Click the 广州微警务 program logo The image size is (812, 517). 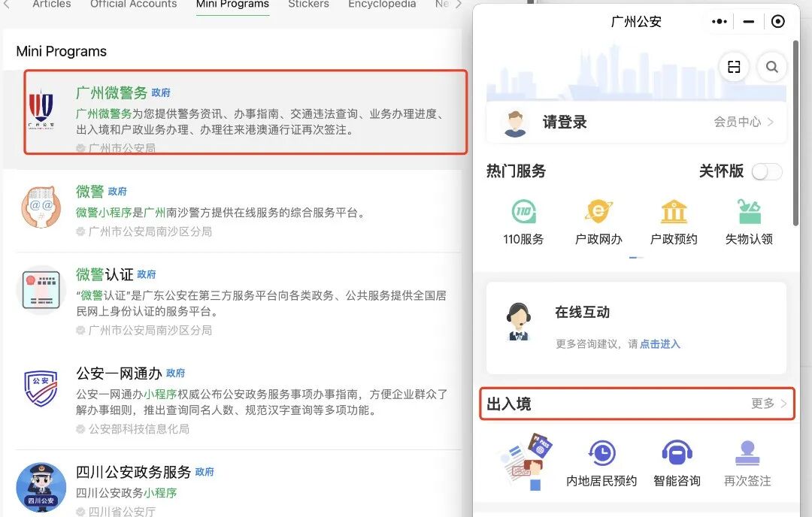click(x=41, y=110)
